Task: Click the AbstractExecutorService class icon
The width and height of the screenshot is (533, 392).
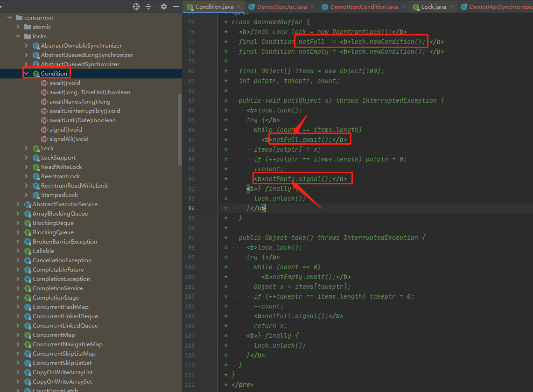Action: point(28,204)
